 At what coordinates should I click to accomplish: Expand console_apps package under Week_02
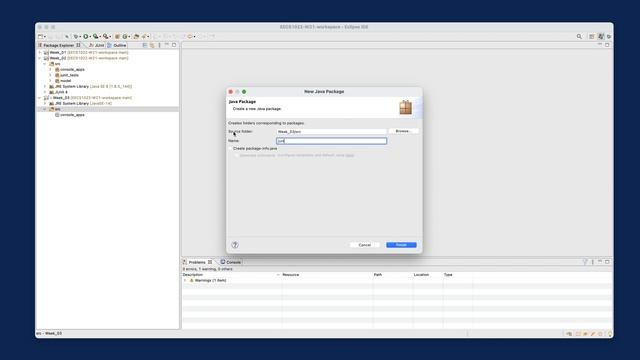(51, 70)
